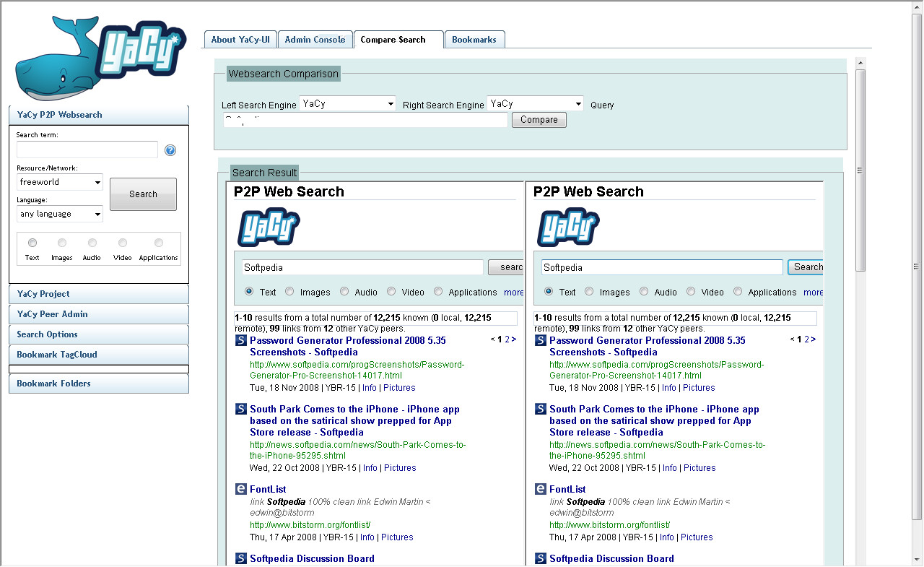This screenshot has height=567, width=924.
Task: Click the more link in the right comparison panel
Action: pyautogui.click(x=813, y=292)
